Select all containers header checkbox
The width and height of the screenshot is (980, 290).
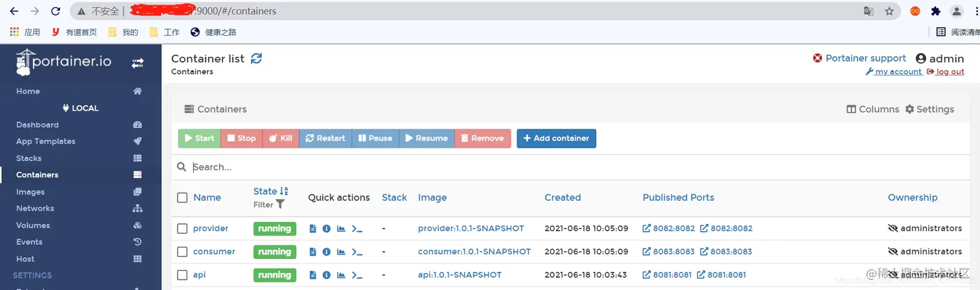(182, 197)
